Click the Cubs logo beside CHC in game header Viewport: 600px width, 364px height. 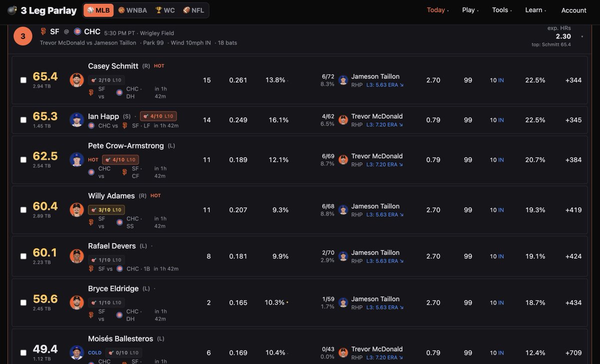pos(77,31)
